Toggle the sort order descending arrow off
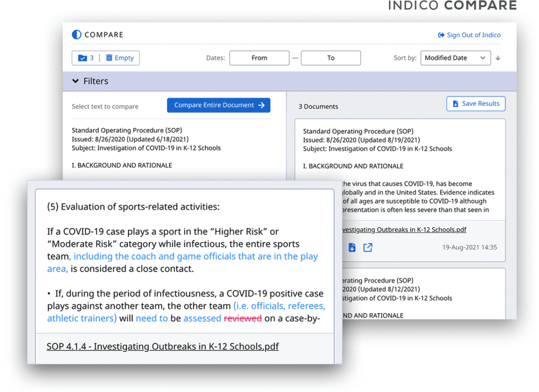539x392 pixels. [497, 58]
